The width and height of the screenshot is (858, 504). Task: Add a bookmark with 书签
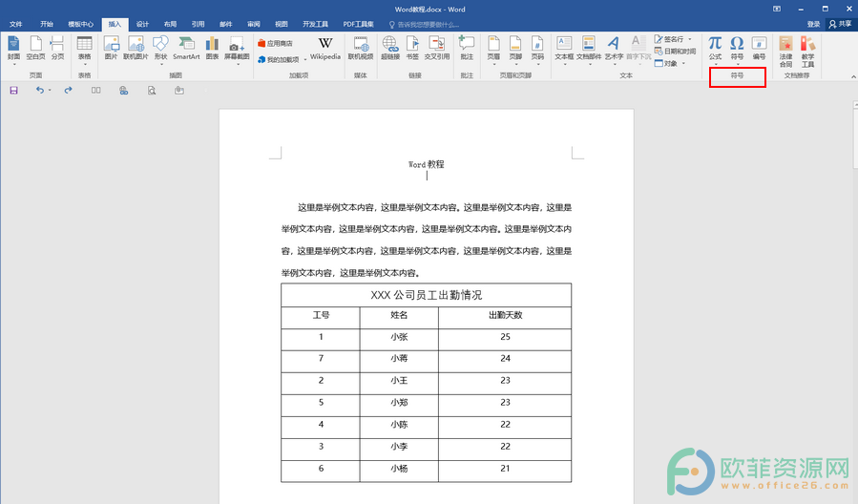[412, 48]
